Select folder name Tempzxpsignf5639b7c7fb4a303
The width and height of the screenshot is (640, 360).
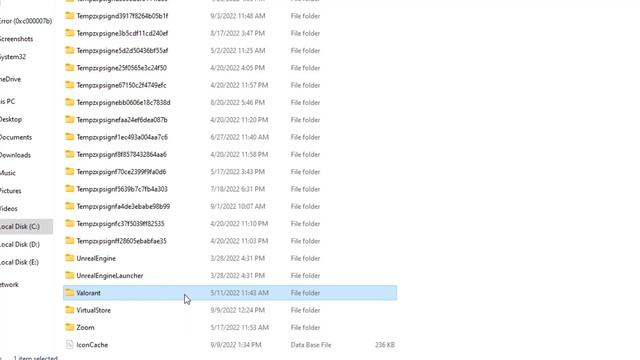(122, 189)
